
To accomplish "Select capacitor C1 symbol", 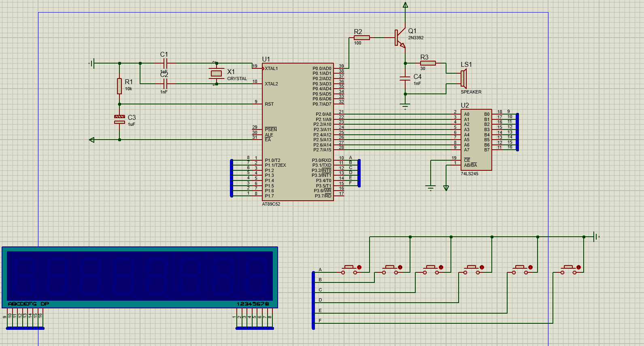I will 165,63.
